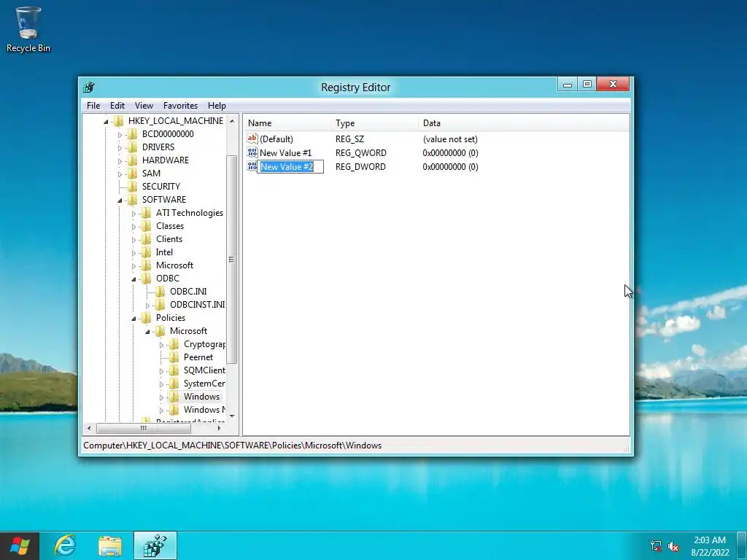
Task: Sort by the Data column header
Action: click(x=524, y=122)
